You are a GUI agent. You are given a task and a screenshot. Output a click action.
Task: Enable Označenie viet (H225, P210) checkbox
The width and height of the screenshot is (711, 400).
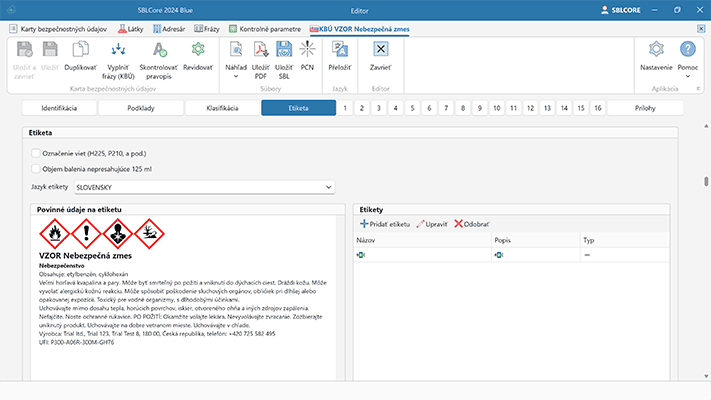point(37,153)
